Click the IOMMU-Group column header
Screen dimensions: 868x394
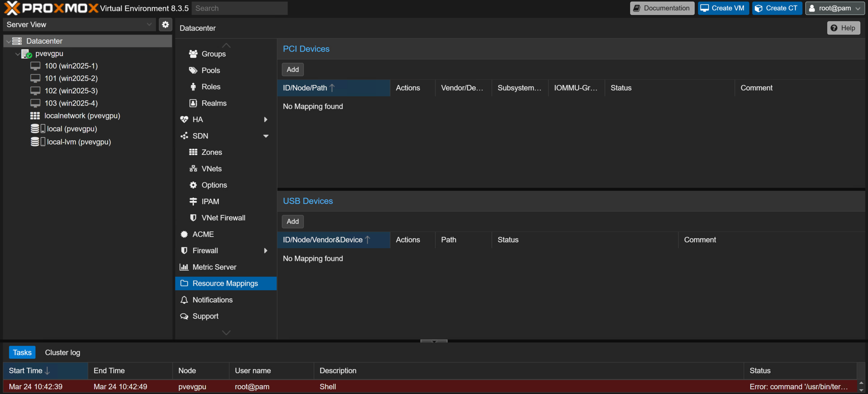pos(576,88)
